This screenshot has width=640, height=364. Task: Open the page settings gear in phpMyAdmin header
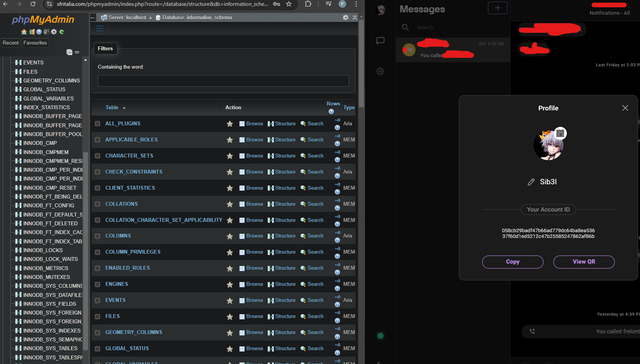[x=346, y=18]
